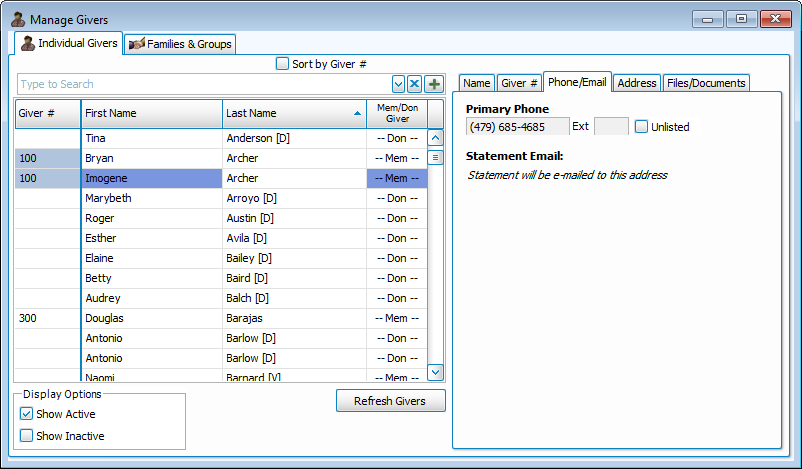Enable the Sort by Giver # checkbox

tap(282, 64)
